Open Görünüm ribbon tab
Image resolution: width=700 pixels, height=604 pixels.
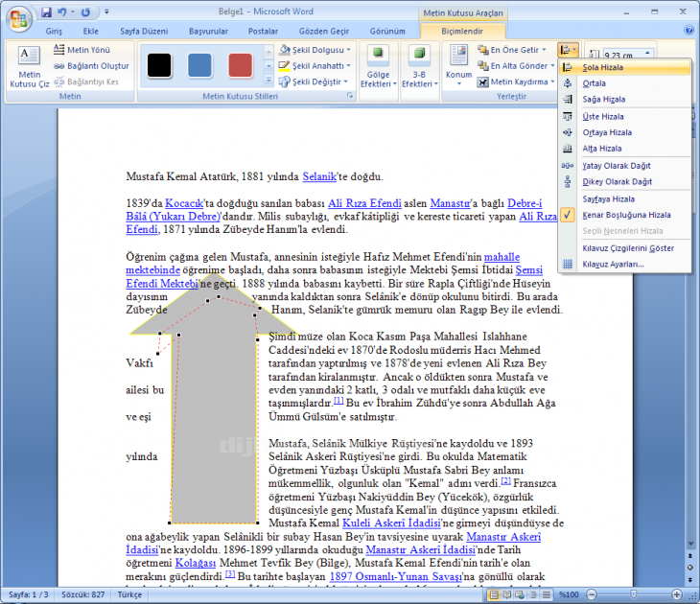click(387, 32)
